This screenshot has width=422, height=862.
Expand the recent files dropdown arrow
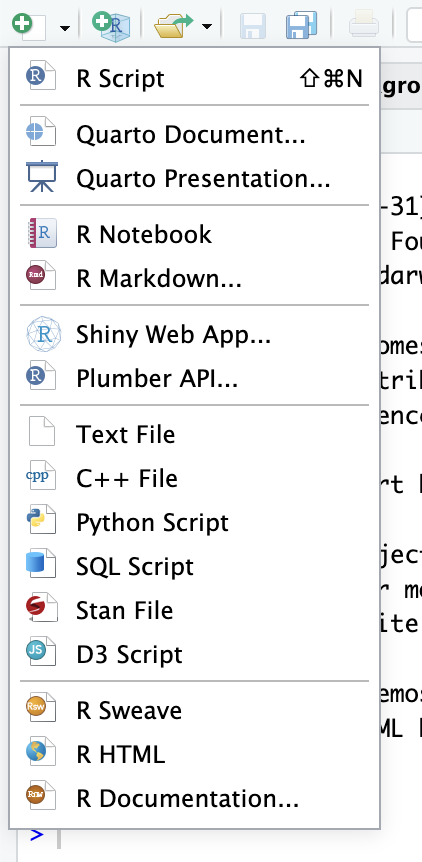click(207, 26)
